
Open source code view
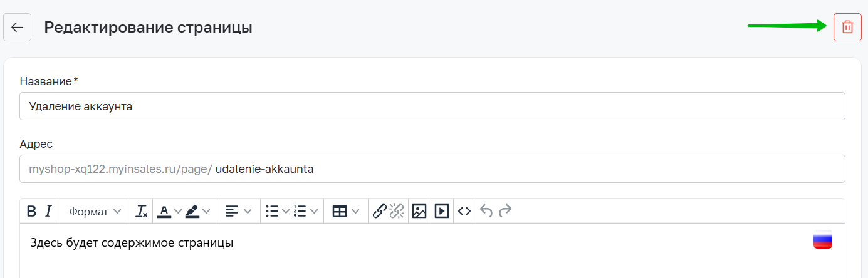(464, 211)
